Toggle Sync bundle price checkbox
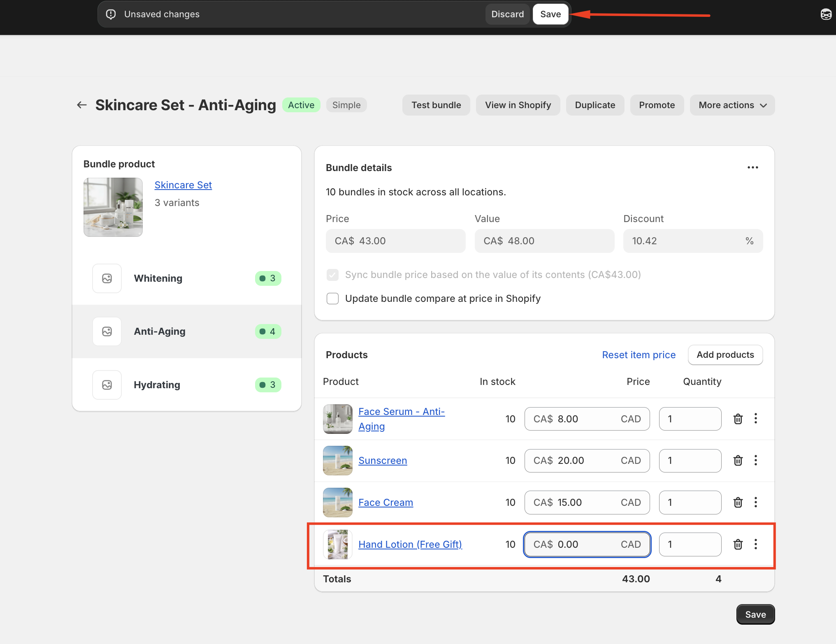The height and width of the screenshot is (644, 836). [332, 275]
